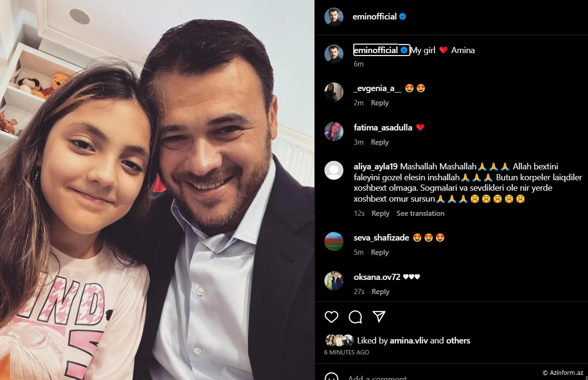Click the emoji icon beside the comment field
The height and width of the screenshot is (380, 588).
click(331, 377)
